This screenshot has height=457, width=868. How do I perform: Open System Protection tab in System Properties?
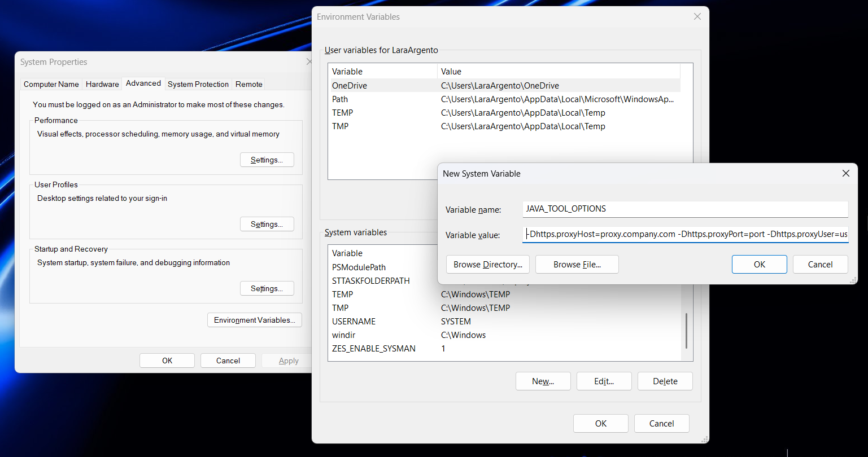(x=198, y=84)
